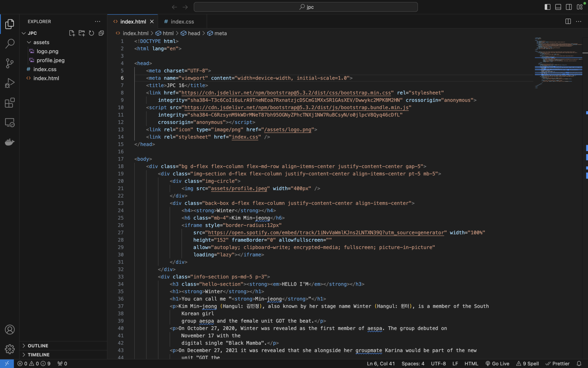This screenshot has height=368, width=588.
Task: Expand the OUTLINE section
Action: [x=63, y=346]
